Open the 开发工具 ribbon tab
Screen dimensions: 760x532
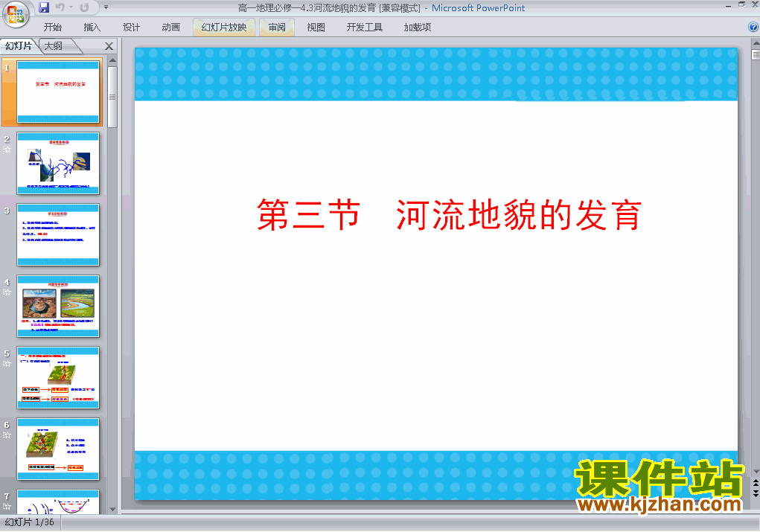point(365,27)
